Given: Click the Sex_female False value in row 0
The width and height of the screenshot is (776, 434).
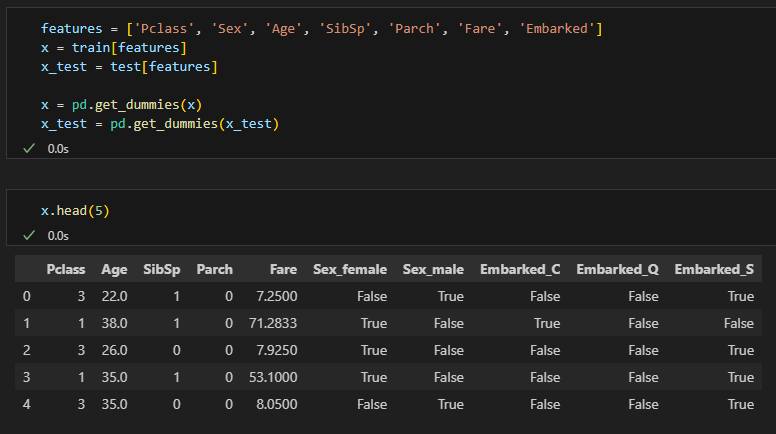Looking at the screenshot, I should pyautogui.click(x=372, y=296).
